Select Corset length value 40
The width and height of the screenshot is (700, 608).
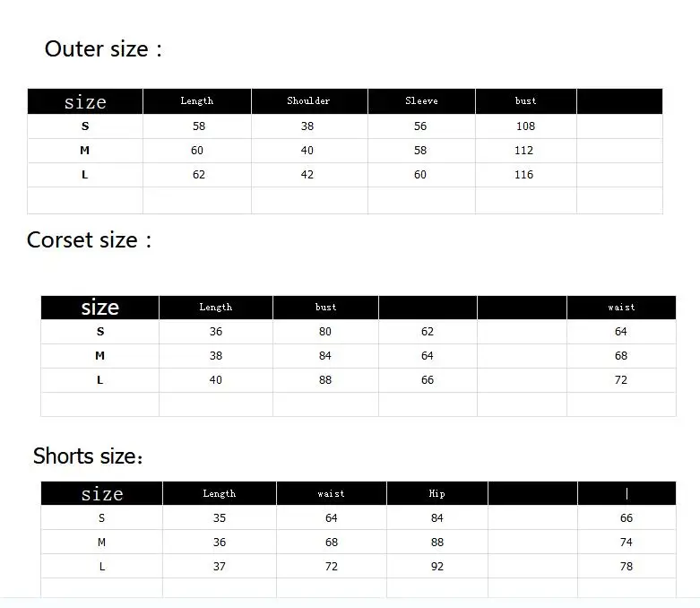tap(216, 380)
